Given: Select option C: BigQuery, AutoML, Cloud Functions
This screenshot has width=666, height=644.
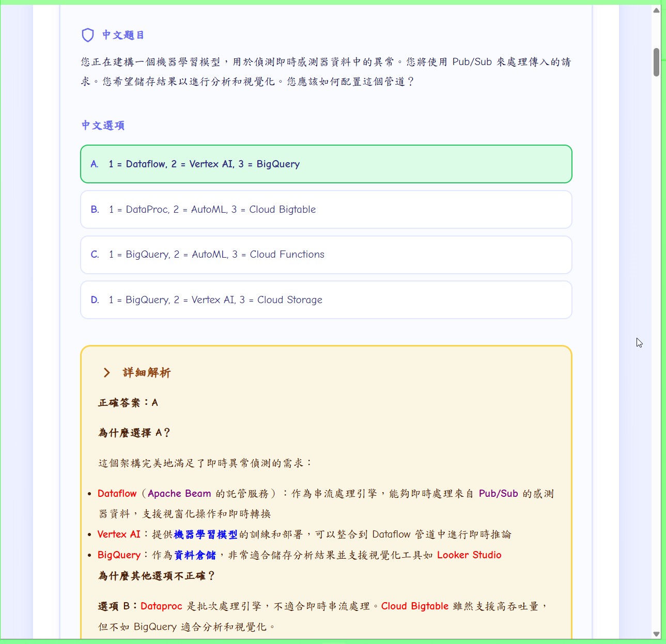Looking at the screenshot, I should point(326,255).
